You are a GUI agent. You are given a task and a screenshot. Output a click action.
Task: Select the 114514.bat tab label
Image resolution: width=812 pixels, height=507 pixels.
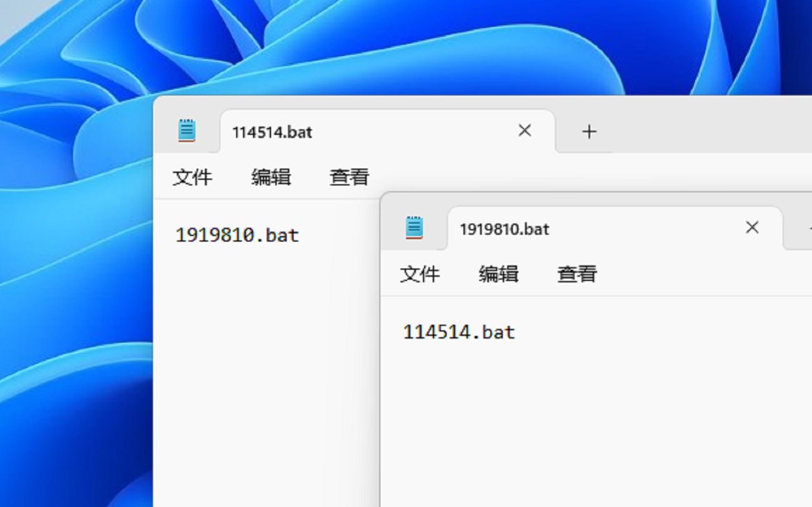272,132
